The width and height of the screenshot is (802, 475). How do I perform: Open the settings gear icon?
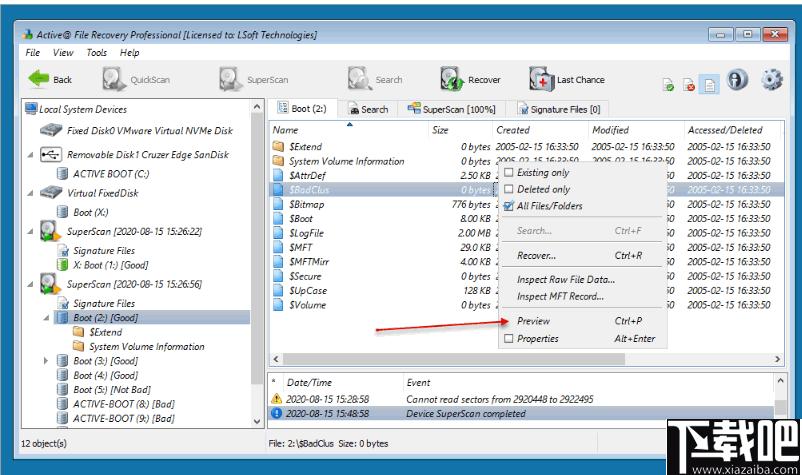pos(771,80)
